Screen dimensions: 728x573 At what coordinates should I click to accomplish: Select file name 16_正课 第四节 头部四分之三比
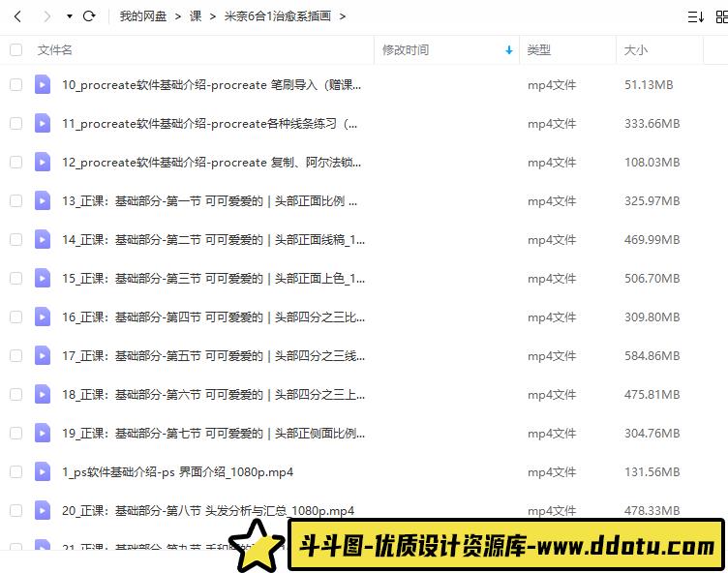(214, 317)
